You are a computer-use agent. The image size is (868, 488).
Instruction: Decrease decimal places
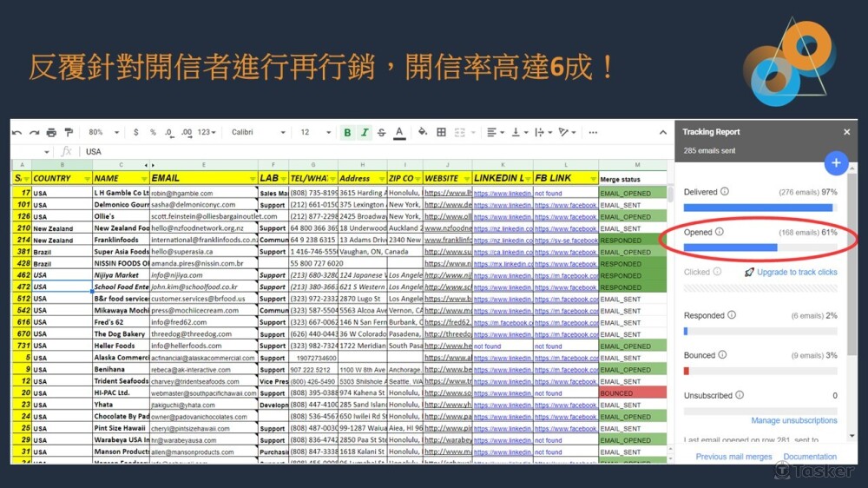click(x=169, y=132)
